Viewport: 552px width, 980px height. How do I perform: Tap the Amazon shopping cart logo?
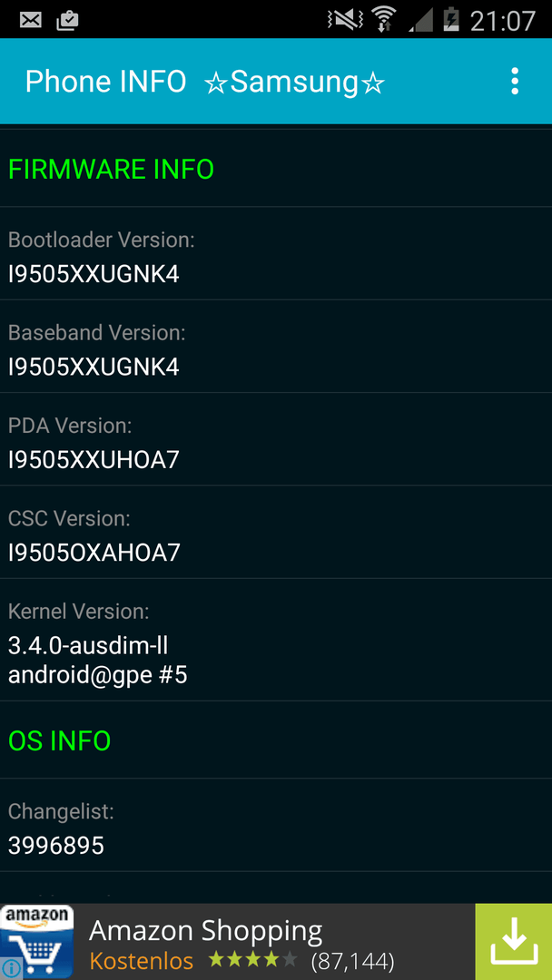pos(37,942)
